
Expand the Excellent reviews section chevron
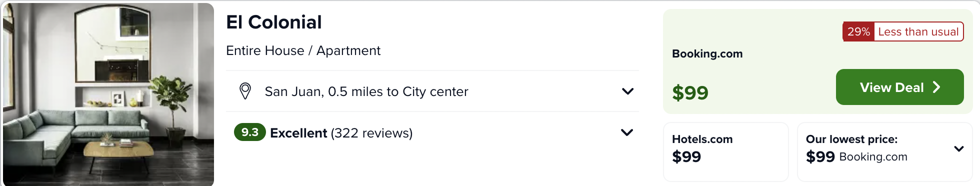627,132
